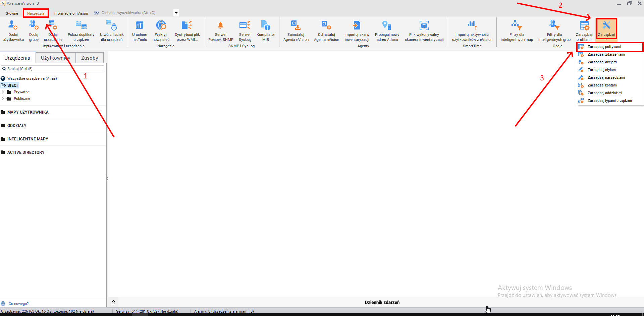
Task: Click the Dodaj użytkownika icon
Action: click(13, 25)
